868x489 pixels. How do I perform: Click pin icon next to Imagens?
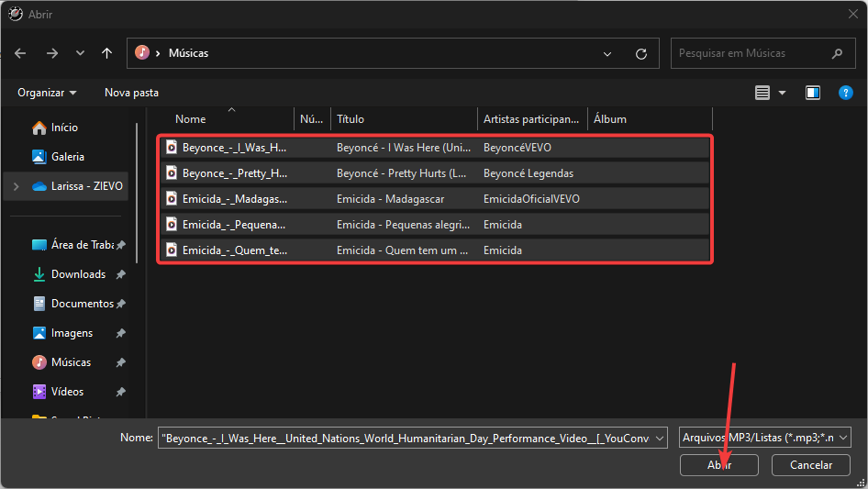tap(120, 333)
